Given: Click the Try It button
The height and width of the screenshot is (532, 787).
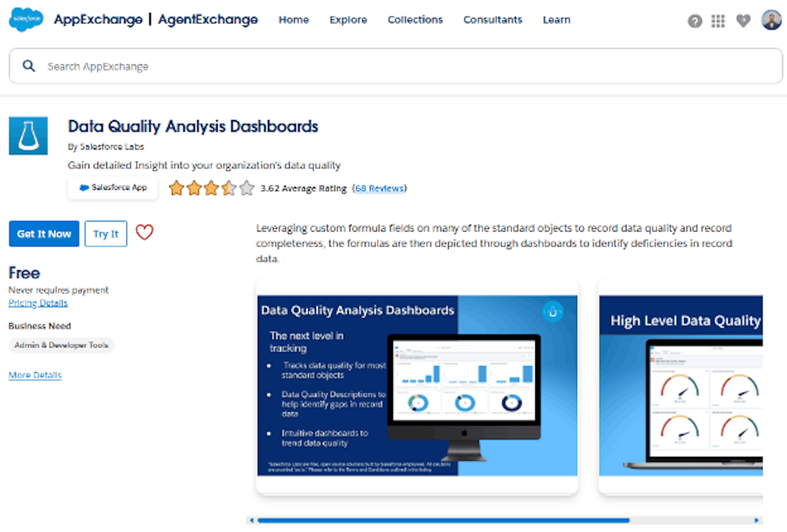Looking at the screenshot, I should tap(106, 234).
